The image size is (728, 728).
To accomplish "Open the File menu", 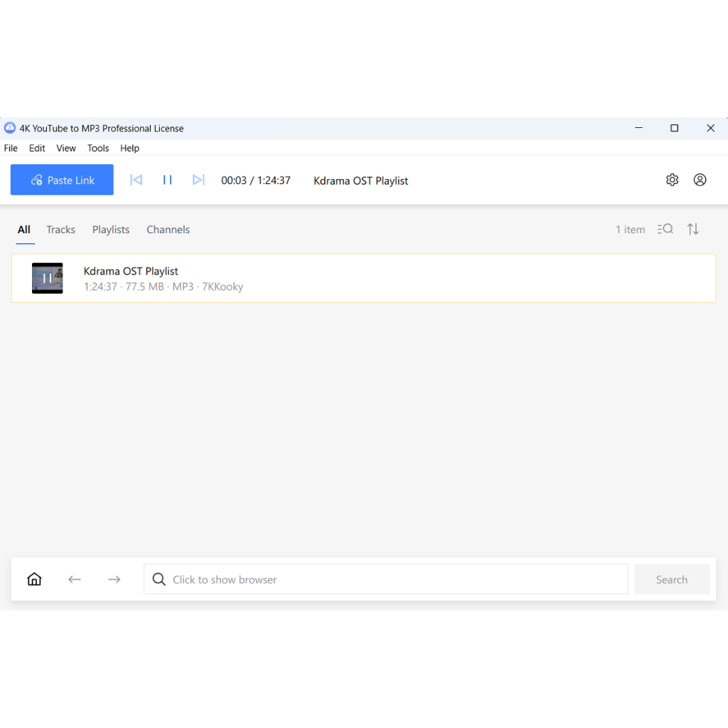I will click(11, 148).
